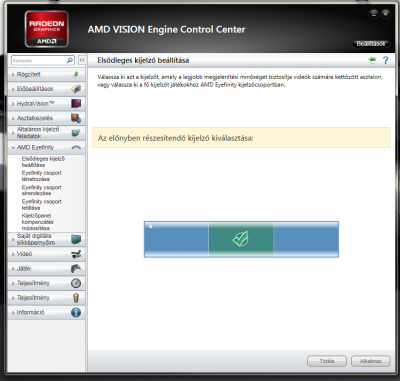Click the Általános kijelző feladatok icon
The width and height of the screenshot is (400, 381).
point(76,133)
